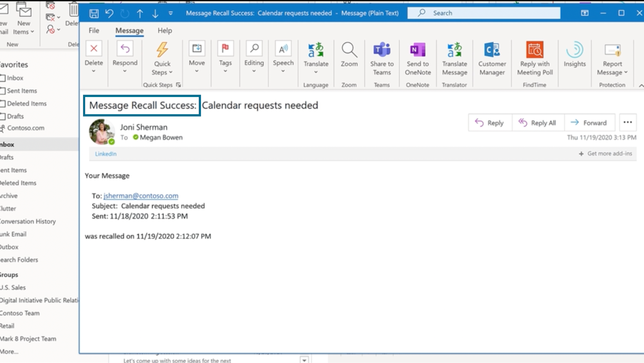Switch to the File tab

pyautogui.click(x=93, y=30)
